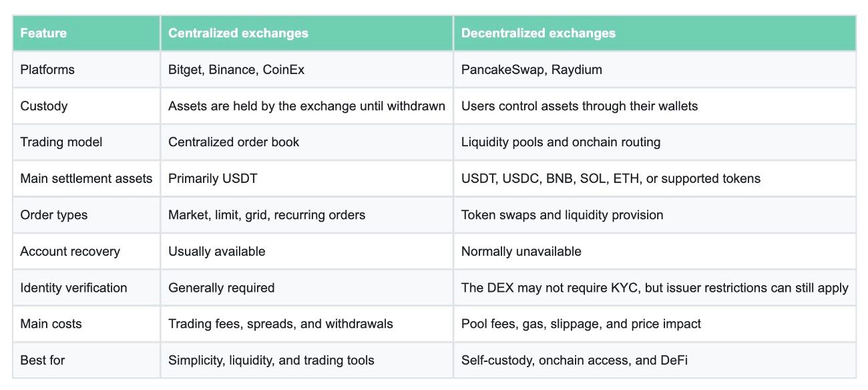Select the Liquidity pools and onchain routing cell
This screenshot has height=390, width=868.
point(655,142)
